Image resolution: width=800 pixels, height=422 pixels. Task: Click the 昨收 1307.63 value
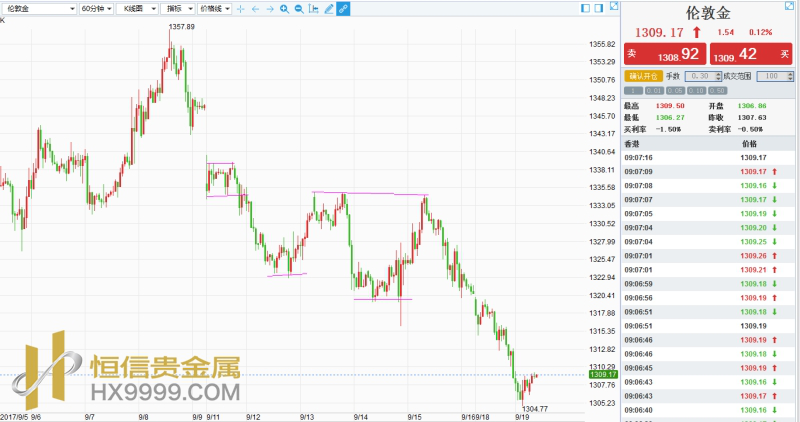(x=752, y=117)
